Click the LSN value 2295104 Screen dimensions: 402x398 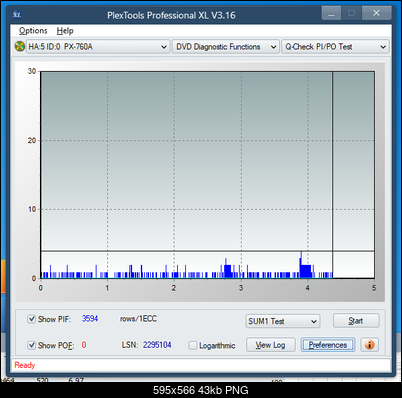pos(157,345)
